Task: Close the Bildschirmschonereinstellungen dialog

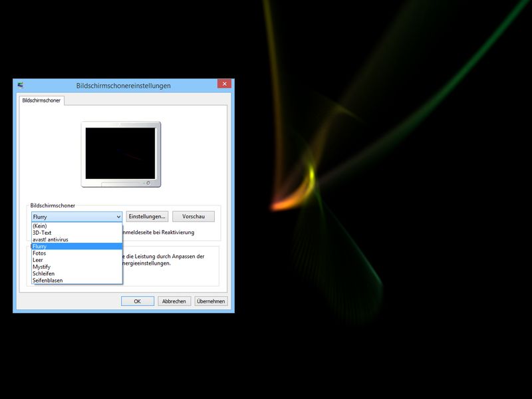Action: (224, 84)
